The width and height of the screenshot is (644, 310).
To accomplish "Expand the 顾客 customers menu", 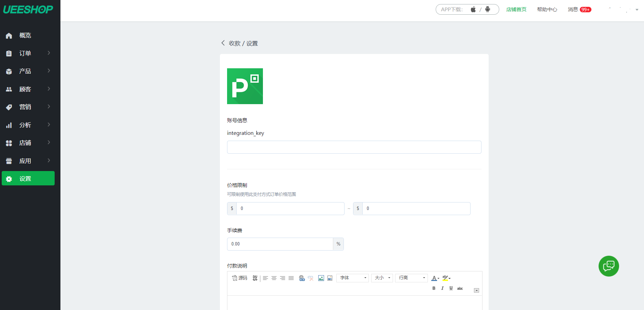I will point(28,89).
